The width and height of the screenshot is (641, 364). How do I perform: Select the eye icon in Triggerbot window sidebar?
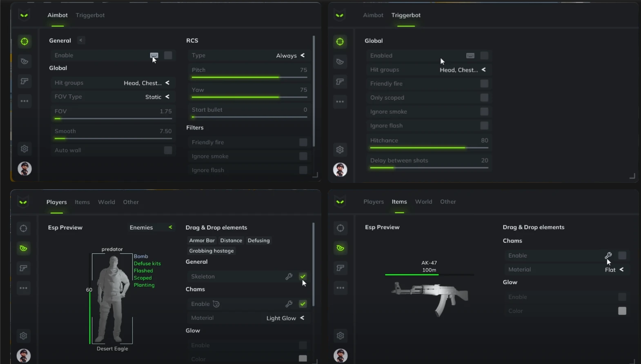click(340, 62)
